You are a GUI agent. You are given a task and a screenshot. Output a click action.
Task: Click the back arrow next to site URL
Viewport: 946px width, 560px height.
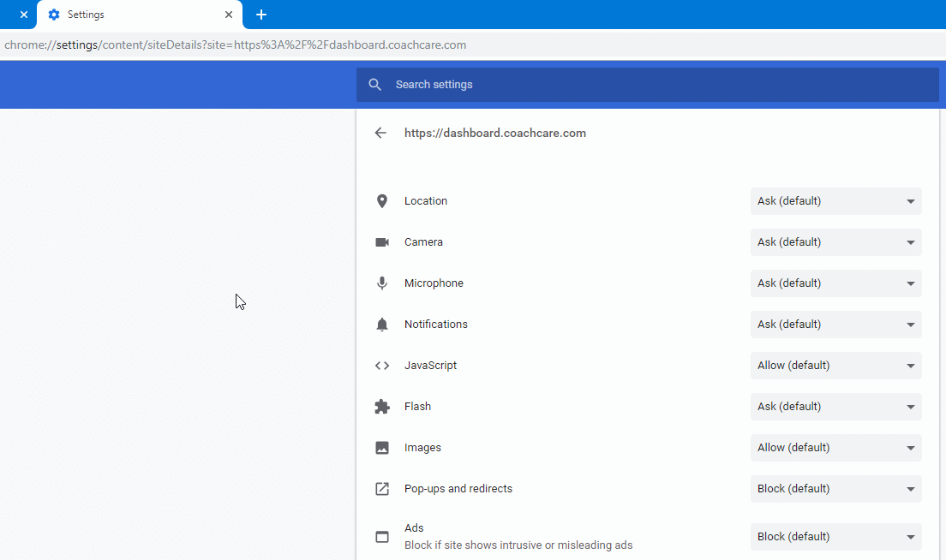coord(381,133)
